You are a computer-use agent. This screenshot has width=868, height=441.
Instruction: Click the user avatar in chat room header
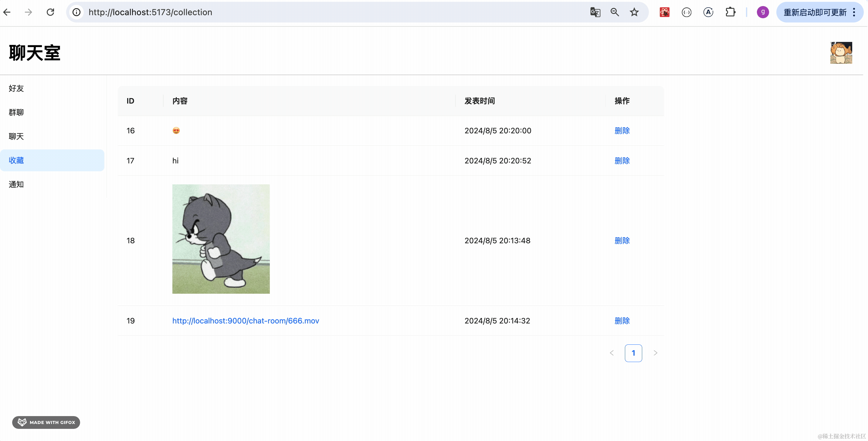841,53
